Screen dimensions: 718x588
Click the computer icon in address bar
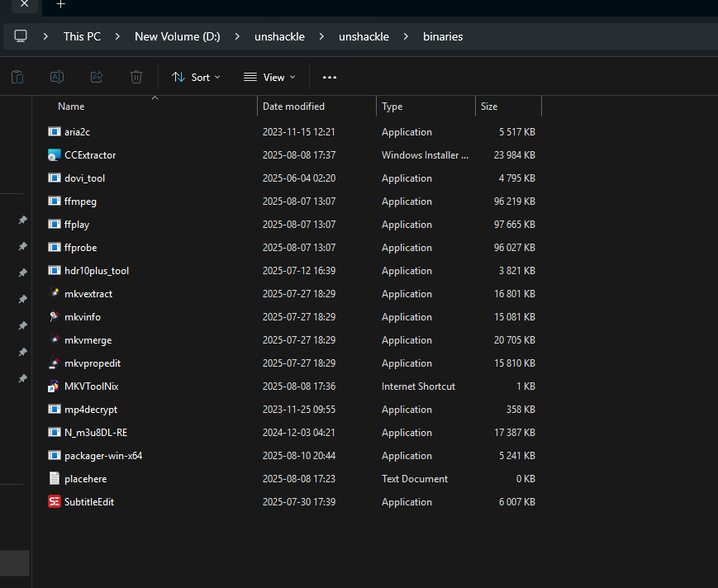pyautogui.click(x=21, y=36)
